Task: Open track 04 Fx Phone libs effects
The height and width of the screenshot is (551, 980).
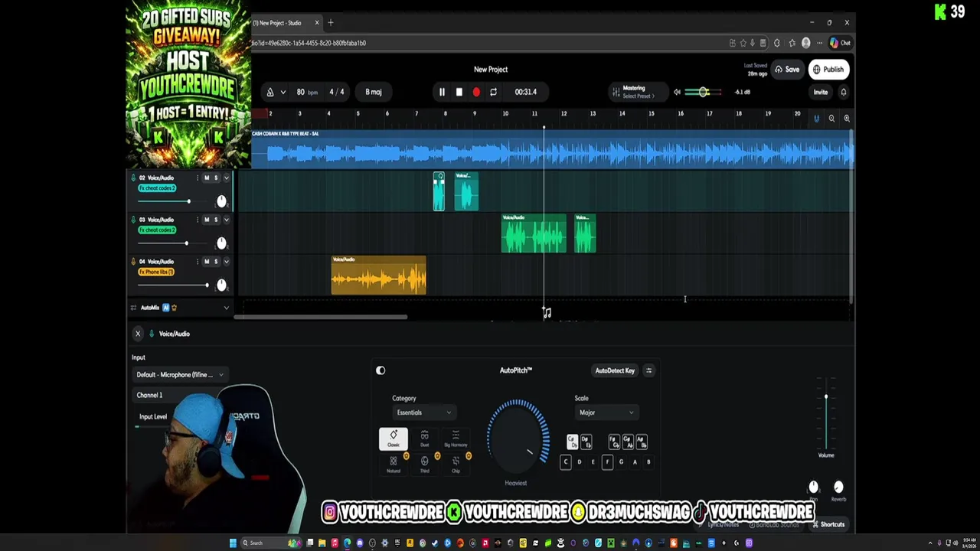Action: point(156,272)
